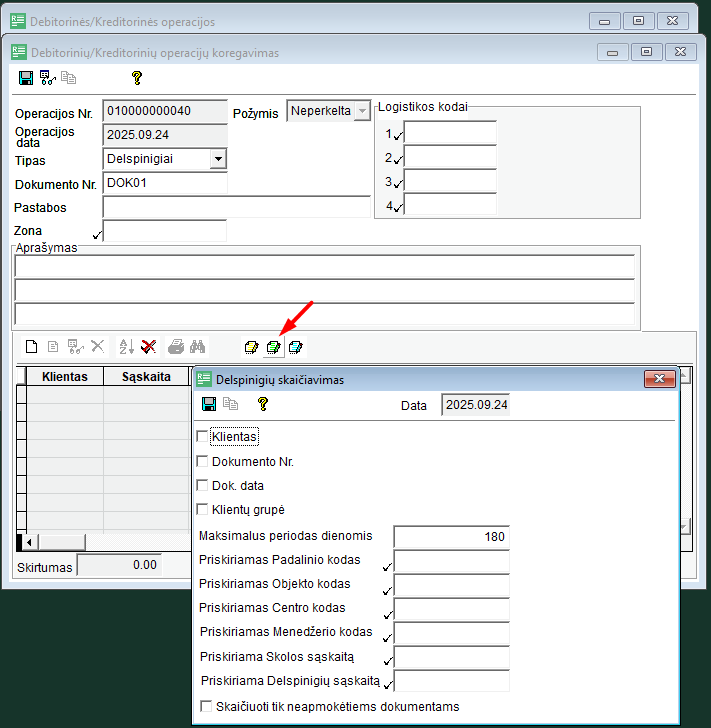
Task: Enable the Klientas checkbox
Action: 203,436
